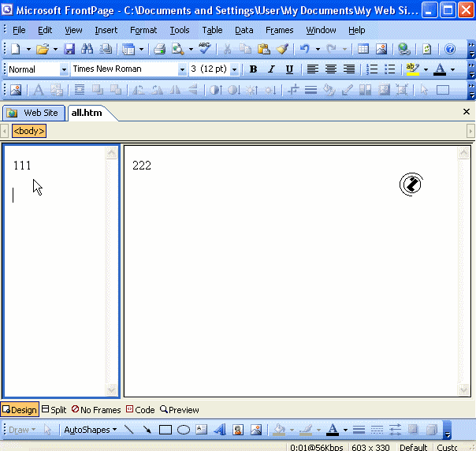This screenshot has height=451, width=476.
Task: Open the font size dropdown
Action: click(x=234, y=69)
